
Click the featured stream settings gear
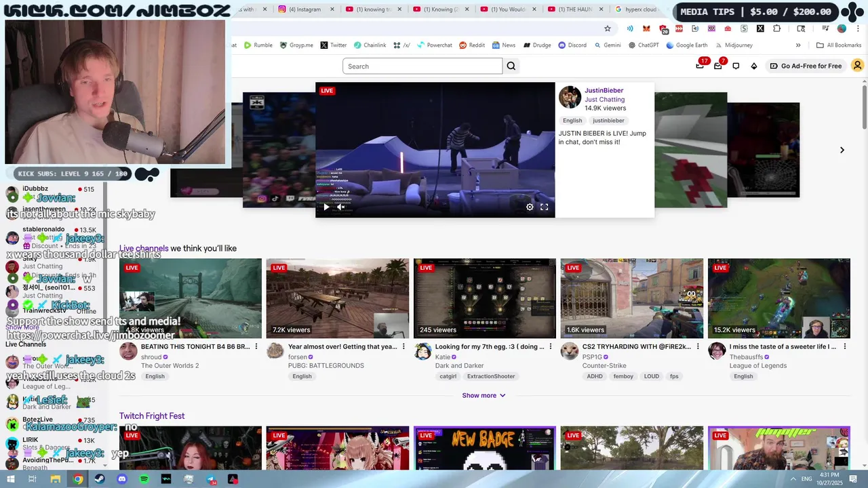[x=530, y=207]
